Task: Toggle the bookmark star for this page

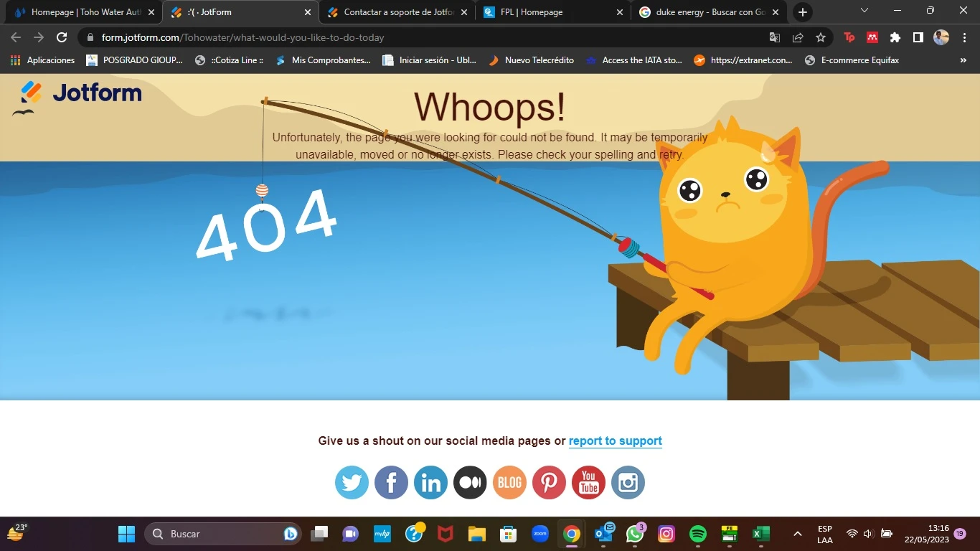Action: coord(820,37)
